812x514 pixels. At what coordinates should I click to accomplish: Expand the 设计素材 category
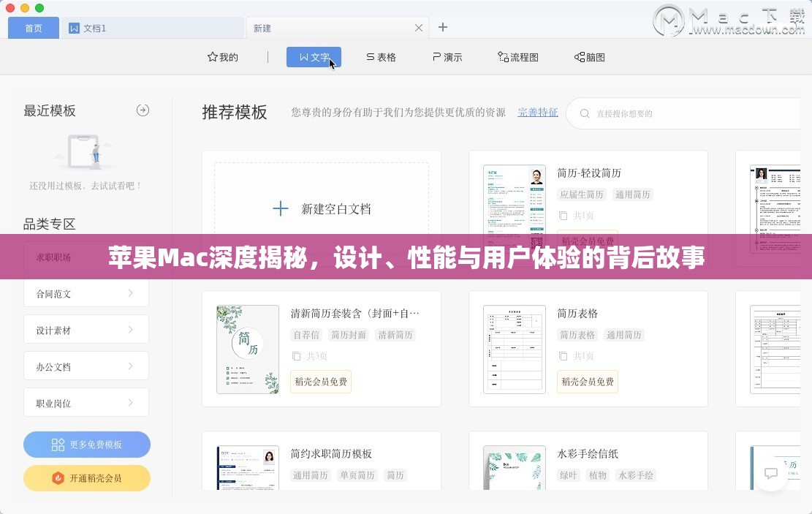point(86,330)
